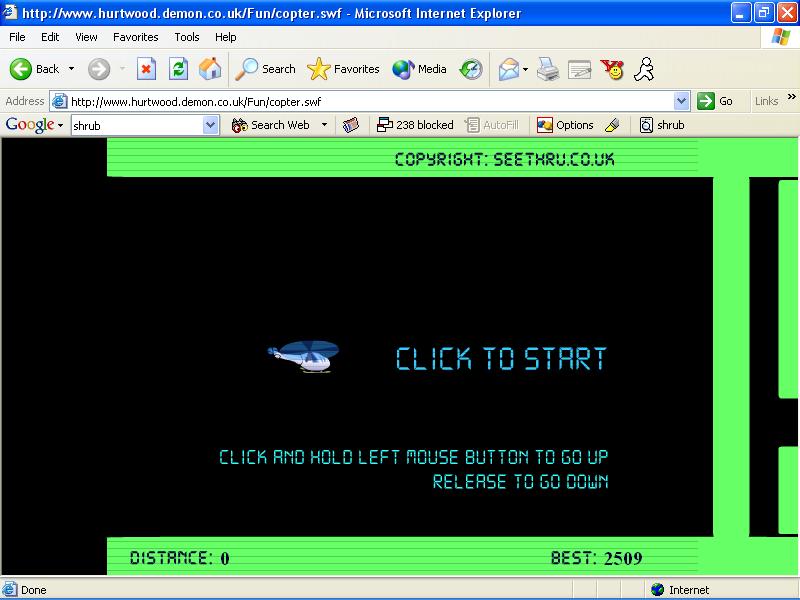Viewport: 800px width, 600px height.
Task: Open the Back history dropdown arrow
Action: [x=71, y=69]
